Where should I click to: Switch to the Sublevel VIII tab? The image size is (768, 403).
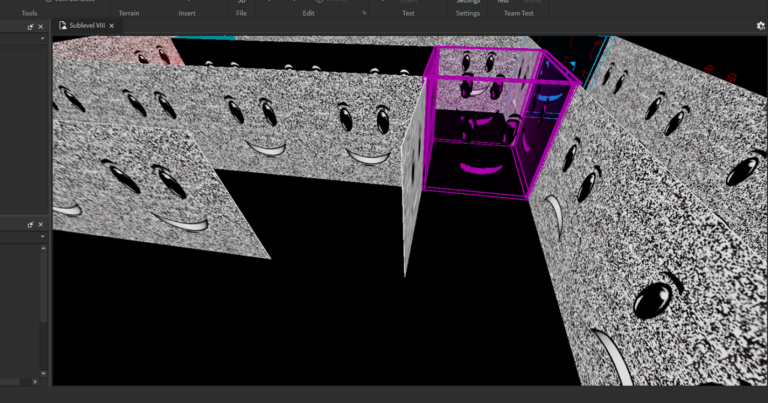click(87, 26)
